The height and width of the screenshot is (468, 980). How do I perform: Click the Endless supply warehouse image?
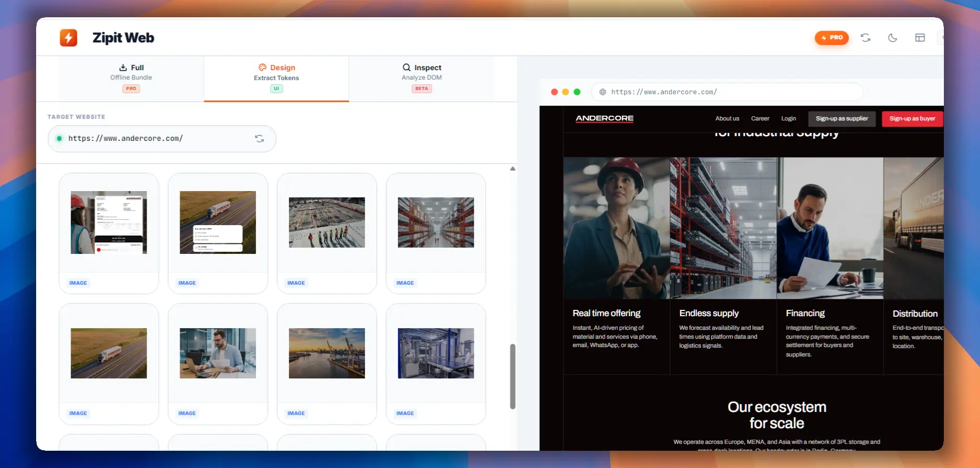coord(723,228)
